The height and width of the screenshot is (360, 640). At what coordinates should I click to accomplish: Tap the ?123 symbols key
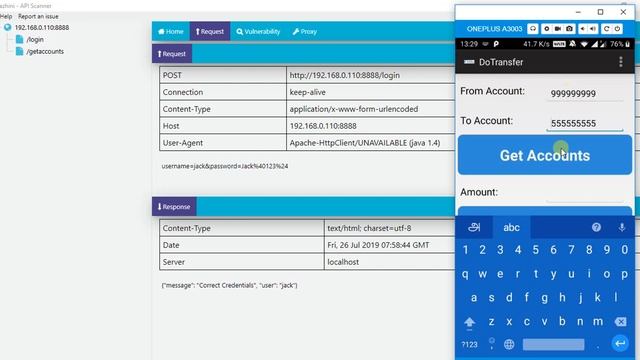[x=469, y=344]
